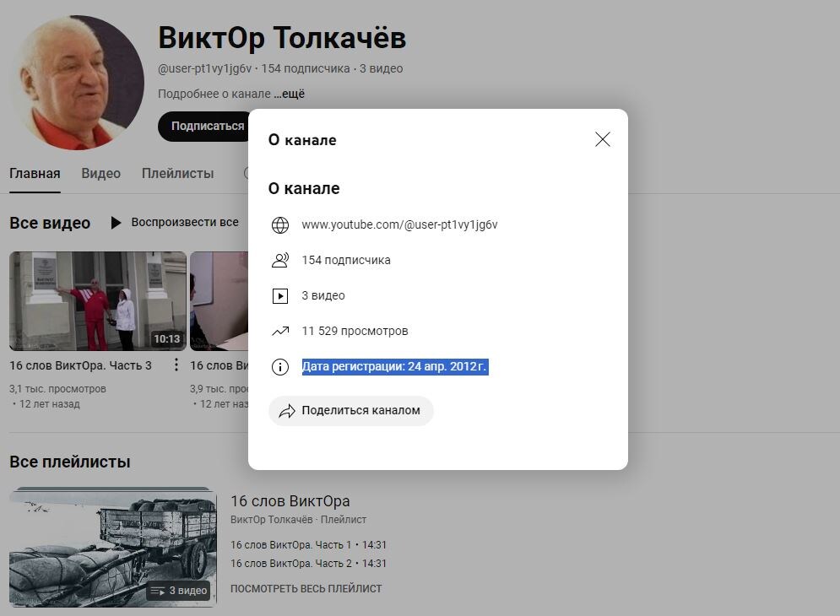This screenshot has width=840, height=616.
Task: Click the share arrow icon
Action: tap(287, 411)
